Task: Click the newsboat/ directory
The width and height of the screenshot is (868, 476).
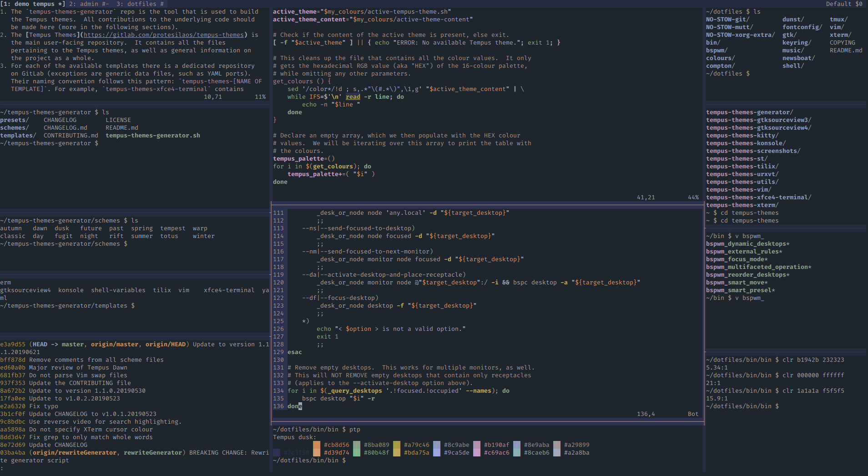Action: pos(799,58)
